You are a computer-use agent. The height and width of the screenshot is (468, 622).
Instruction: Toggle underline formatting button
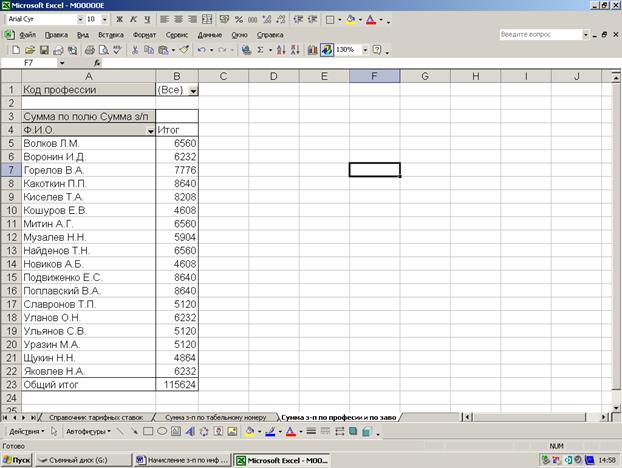pos(146,19)
